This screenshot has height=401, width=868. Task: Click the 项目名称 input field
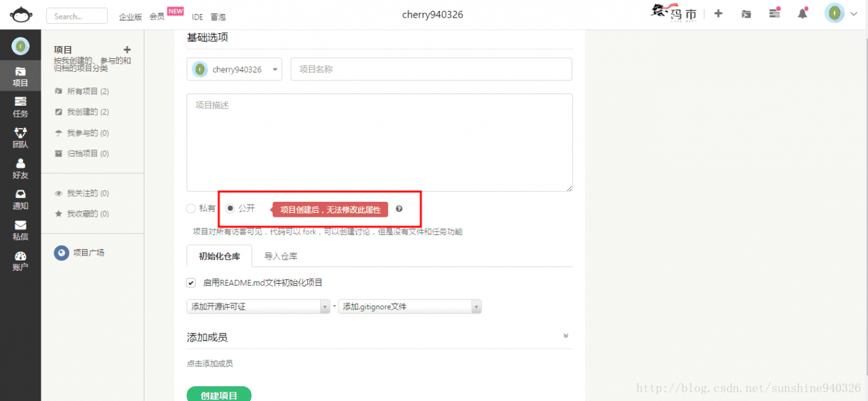tap(431, 69)
